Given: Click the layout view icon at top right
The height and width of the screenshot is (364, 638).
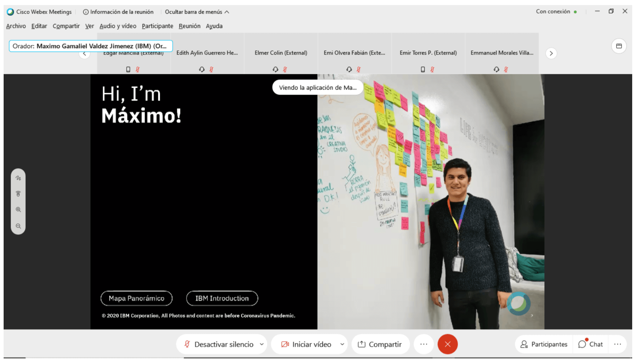Looking at the screenshot, I should tap(619, 46).
